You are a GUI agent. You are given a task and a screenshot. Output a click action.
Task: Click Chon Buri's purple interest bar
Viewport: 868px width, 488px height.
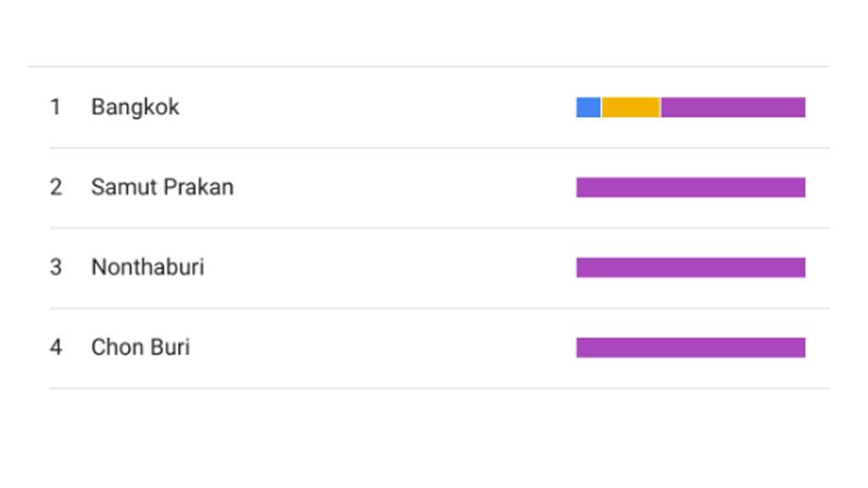[691, 347]
